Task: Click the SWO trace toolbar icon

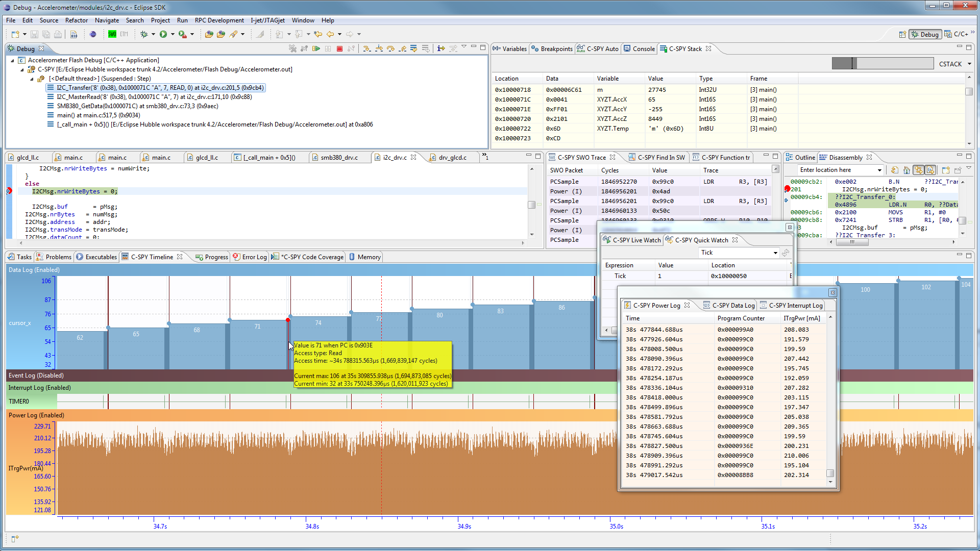Action: [112, 34]
